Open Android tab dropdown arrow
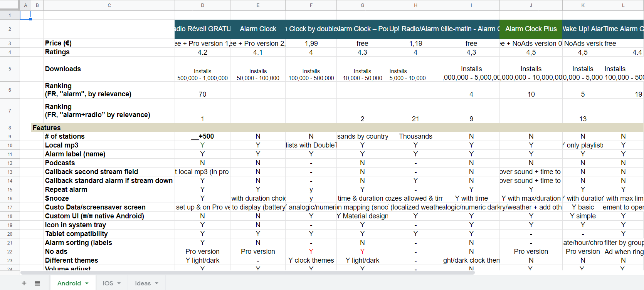 (87, 283)
